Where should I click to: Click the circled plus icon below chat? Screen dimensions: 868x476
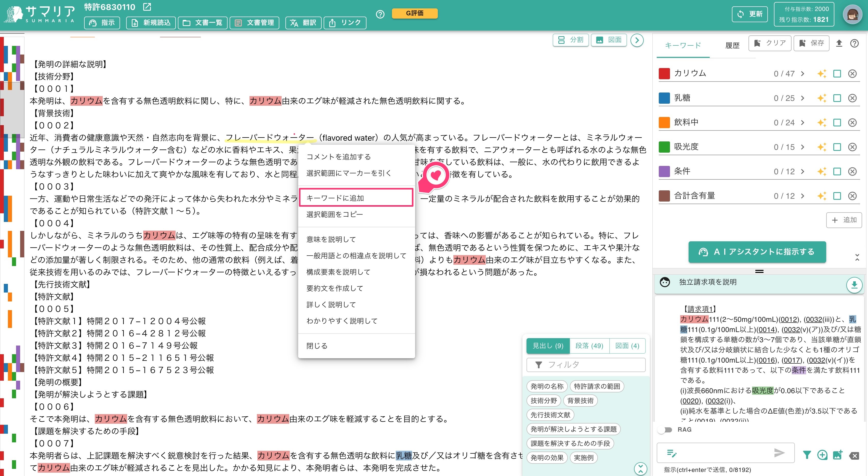tap(822, 455)
